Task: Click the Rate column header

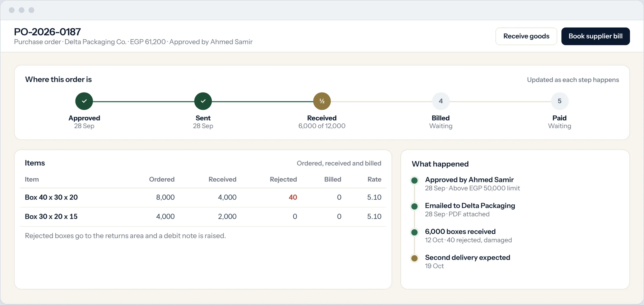Action: (x=374, y=179)
